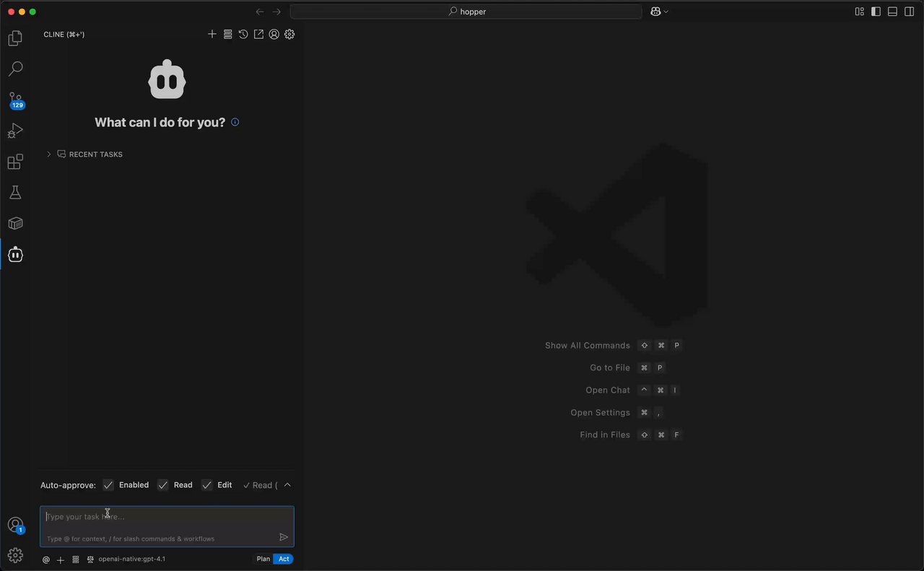
Task: Open Cline in editor pop-out icon
Action: coord(258,34)
